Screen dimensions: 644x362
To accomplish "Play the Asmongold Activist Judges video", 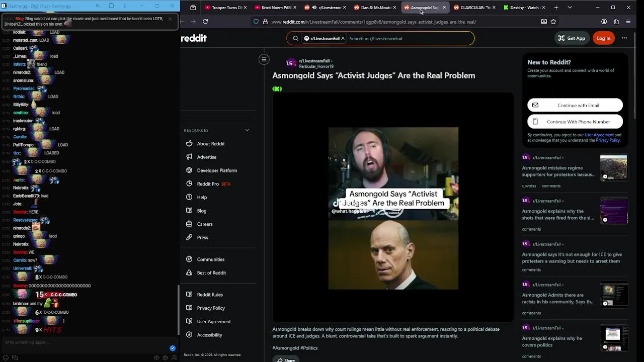I will coord(393,208).
